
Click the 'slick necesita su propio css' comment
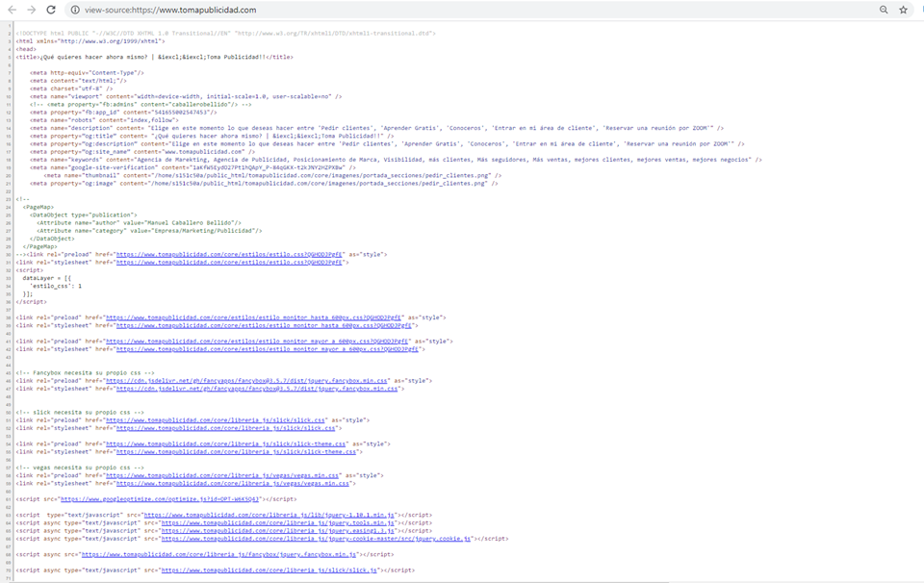pyautogui.click(x=80, y=412)
